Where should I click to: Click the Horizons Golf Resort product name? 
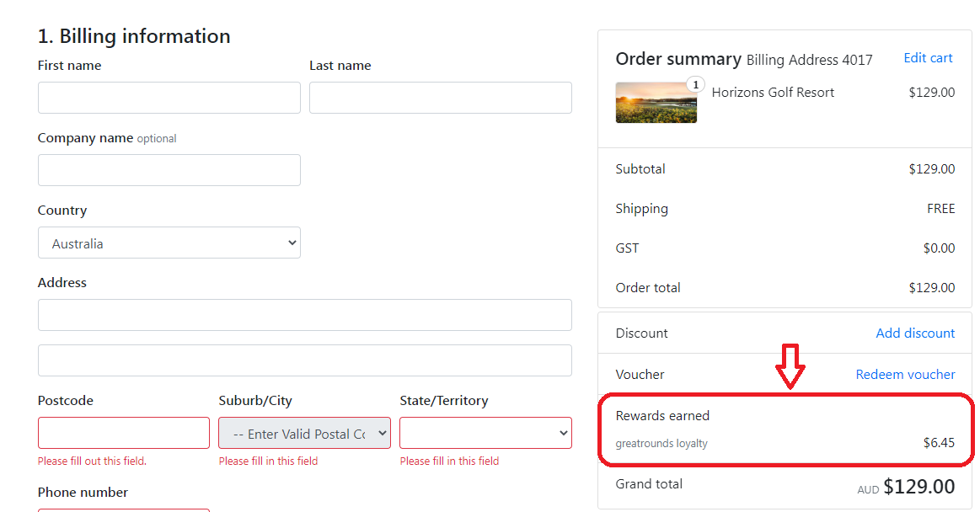[773, 93]
